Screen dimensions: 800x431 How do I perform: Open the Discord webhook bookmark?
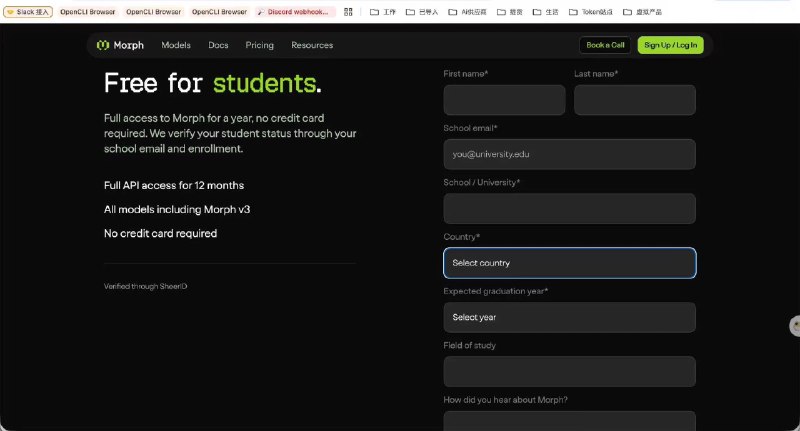pos(295,12)
